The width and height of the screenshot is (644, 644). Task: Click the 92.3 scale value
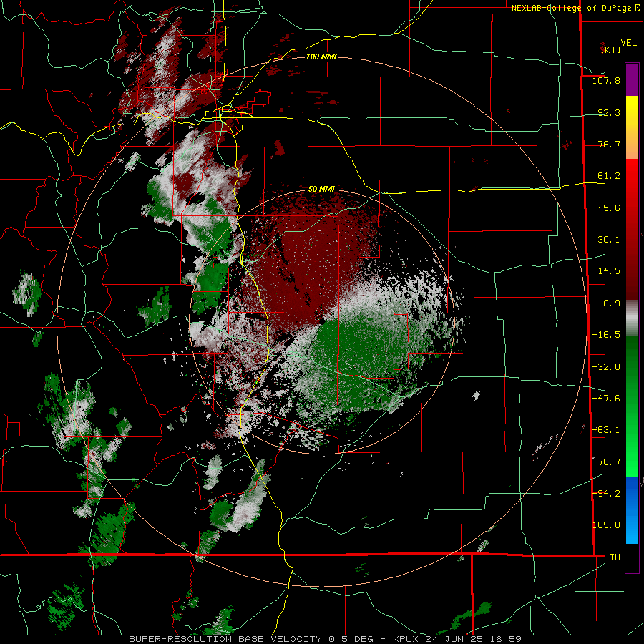click(x=609, y=112)
